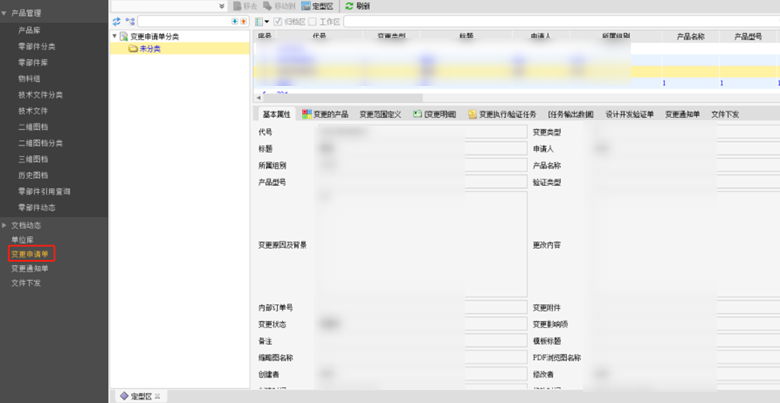
Task: Click the tree search input field
Action: [184, 21]
